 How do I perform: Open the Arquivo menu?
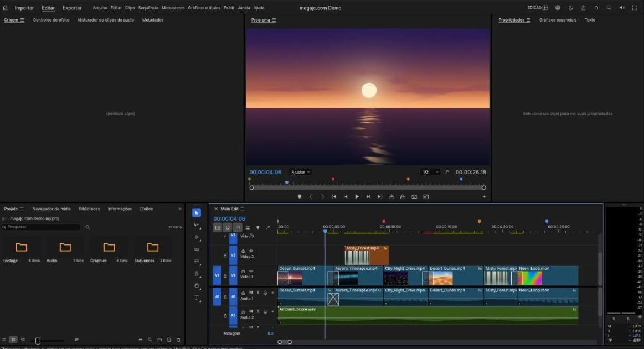[100, 8]
